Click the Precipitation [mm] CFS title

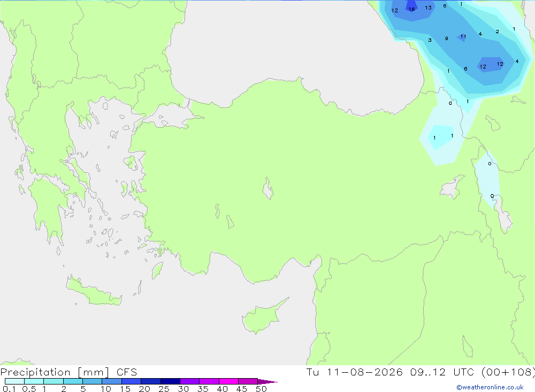pyautogui.click(x=68, y=372)
